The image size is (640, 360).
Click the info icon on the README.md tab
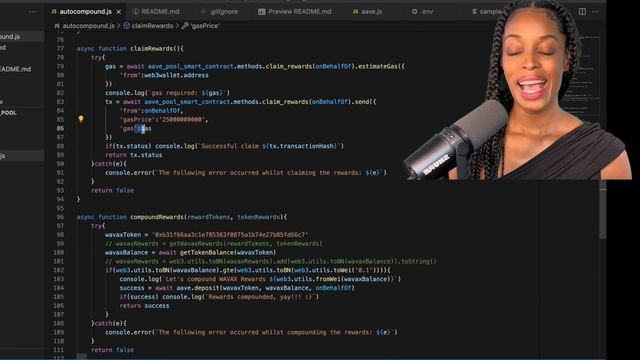136,11
